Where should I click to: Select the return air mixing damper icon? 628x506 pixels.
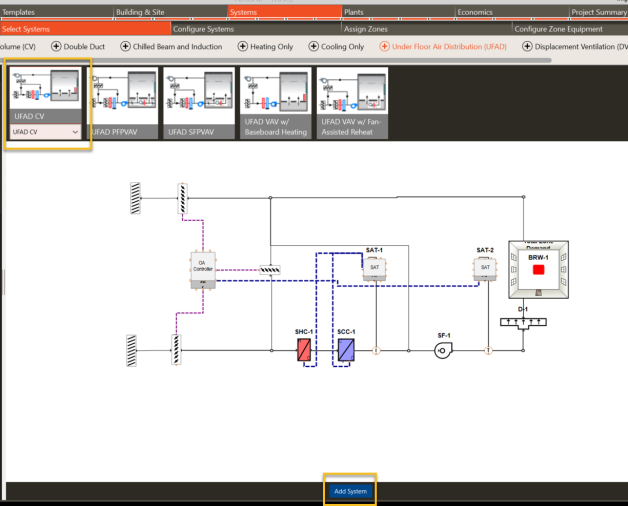tap(270, 270)
